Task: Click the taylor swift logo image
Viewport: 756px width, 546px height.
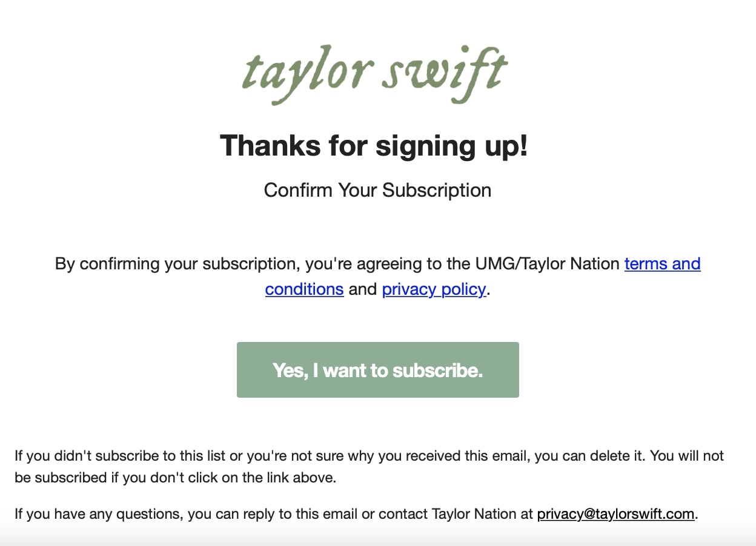Action: click(x=374, y=74)
